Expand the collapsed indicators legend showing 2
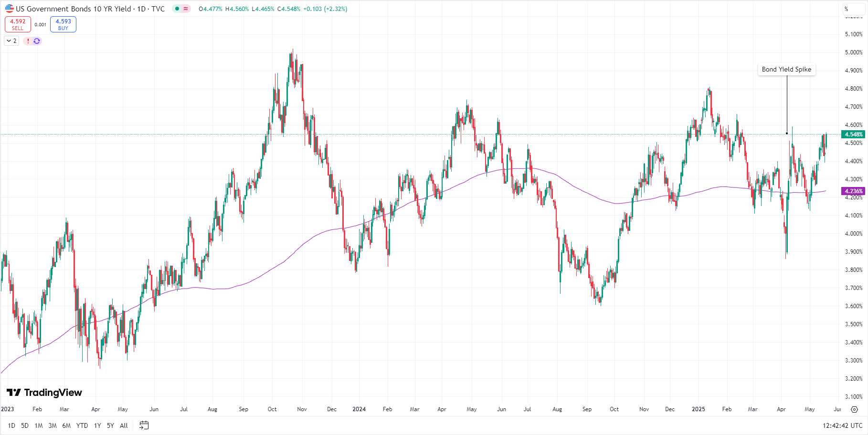This screenshot has height=435, width=868. point(11,41)
